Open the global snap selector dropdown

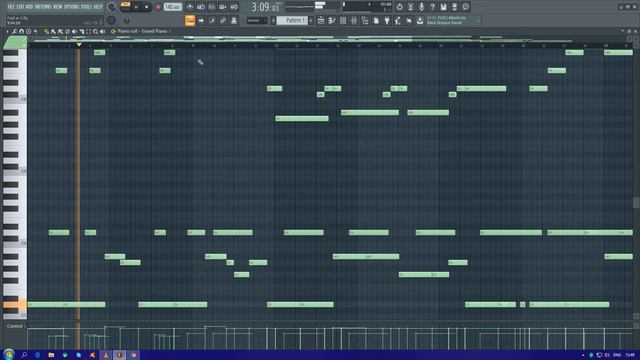257,20
